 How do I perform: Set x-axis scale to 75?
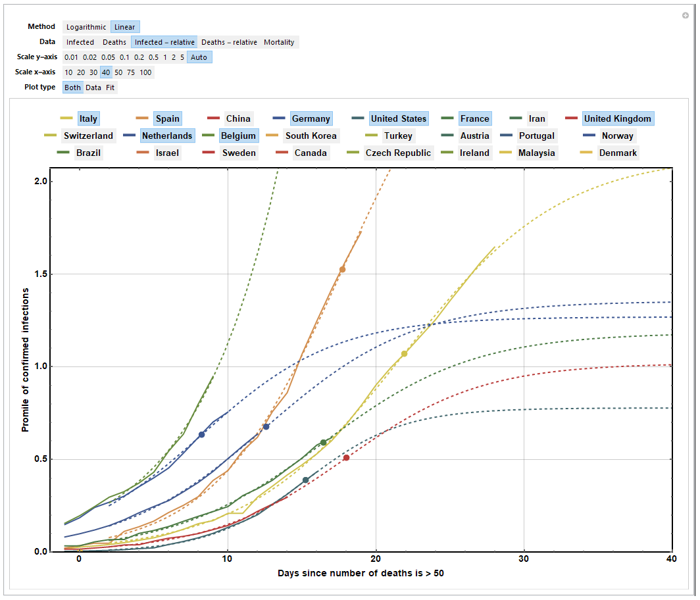pos(131,73)
